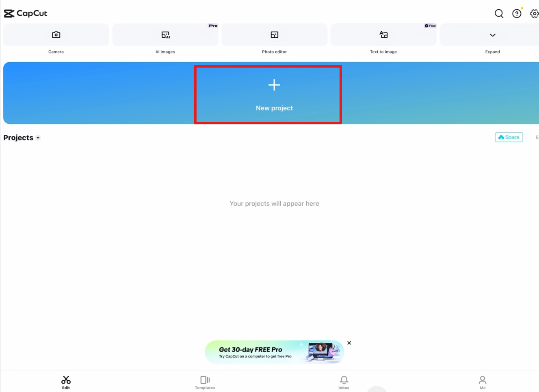Open CapCut settings via the gear icon
This screenshot has width=539, height=392.
tap(535, 13)
